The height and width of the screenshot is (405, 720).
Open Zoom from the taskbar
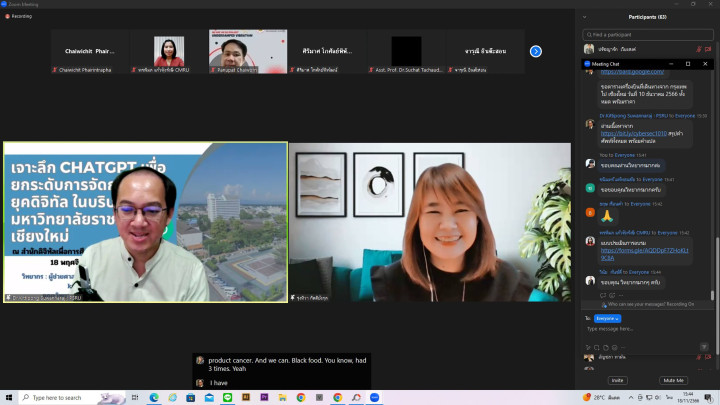tap(374, 397)
